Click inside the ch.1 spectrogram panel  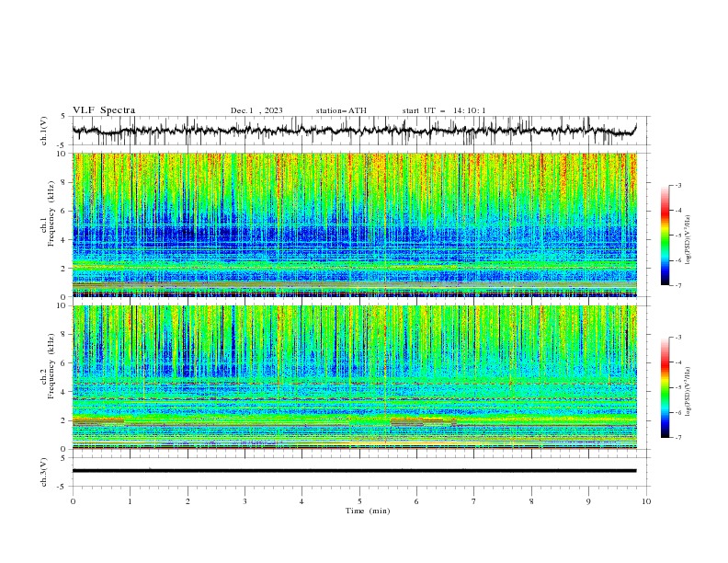(x=355, y=224)
